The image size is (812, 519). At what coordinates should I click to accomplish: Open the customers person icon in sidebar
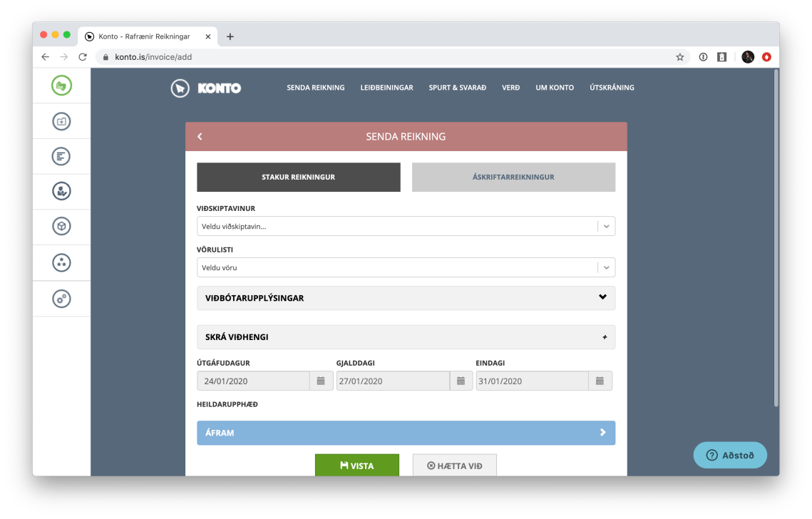[x=61, y=191]
